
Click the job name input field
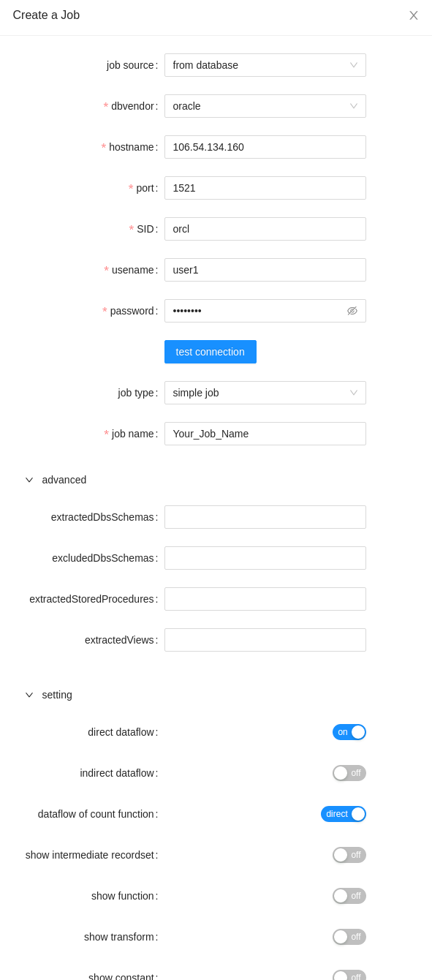tap(265, 434)
